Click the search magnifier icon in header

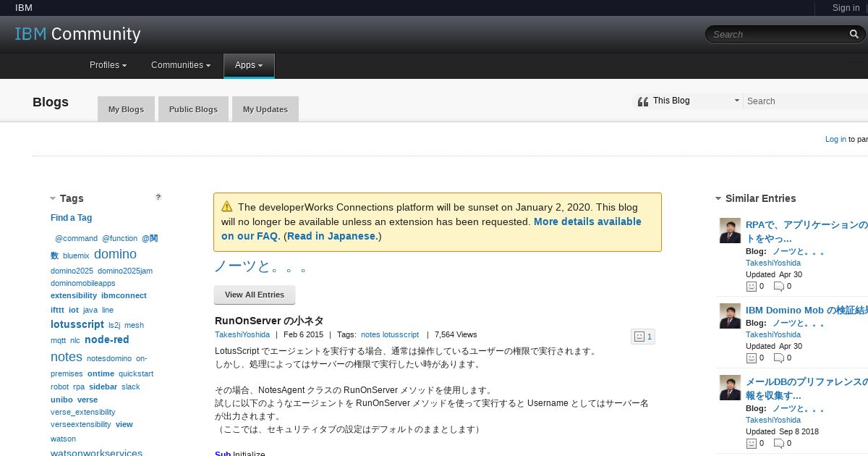click(x=854, y=34)
